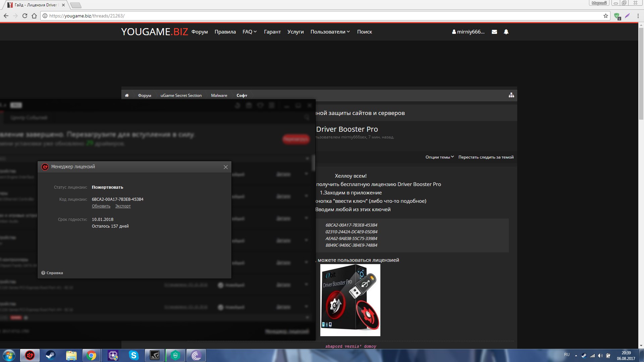644x362 pixels.
Task: Click the Справка help icon
Action: (x=43, y=273)
